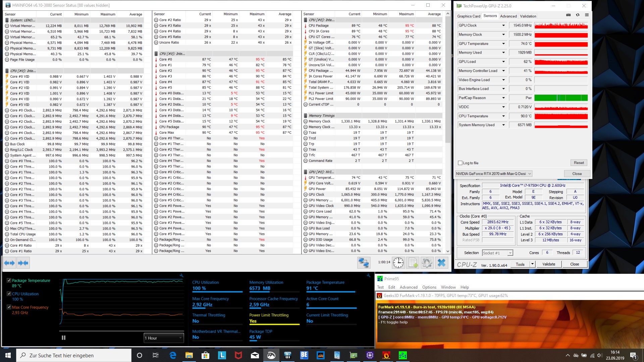Toggle the Log to file checkbox

point(460,163)
